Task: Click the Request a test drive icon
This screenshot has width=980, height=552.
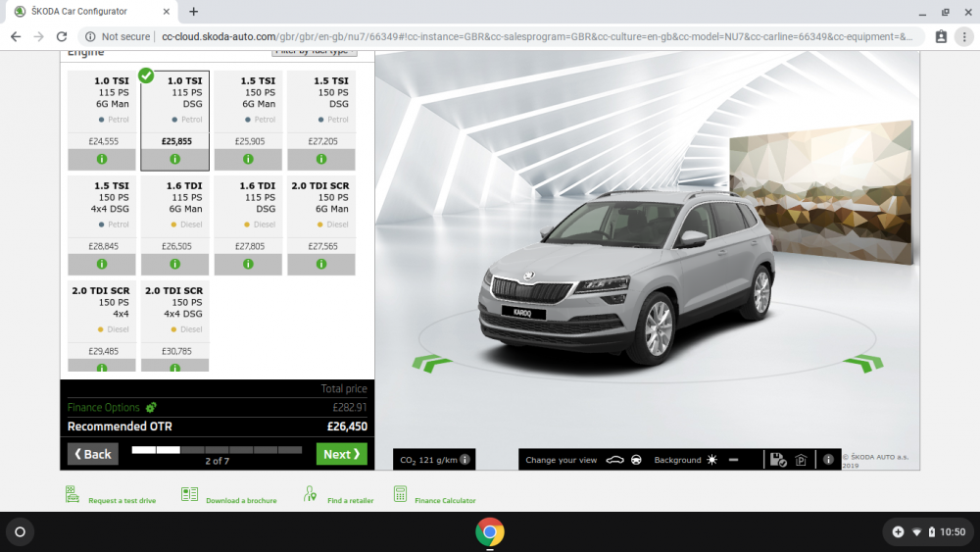Action: [x=73, y=494]
